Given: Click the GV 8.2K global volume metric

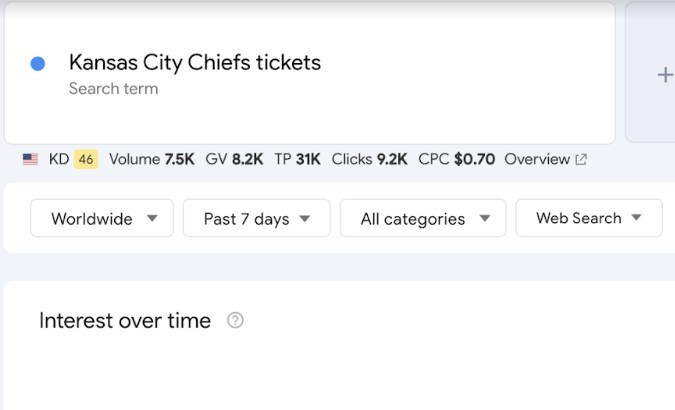Looking at the screenshot, I should pos(234,159).
